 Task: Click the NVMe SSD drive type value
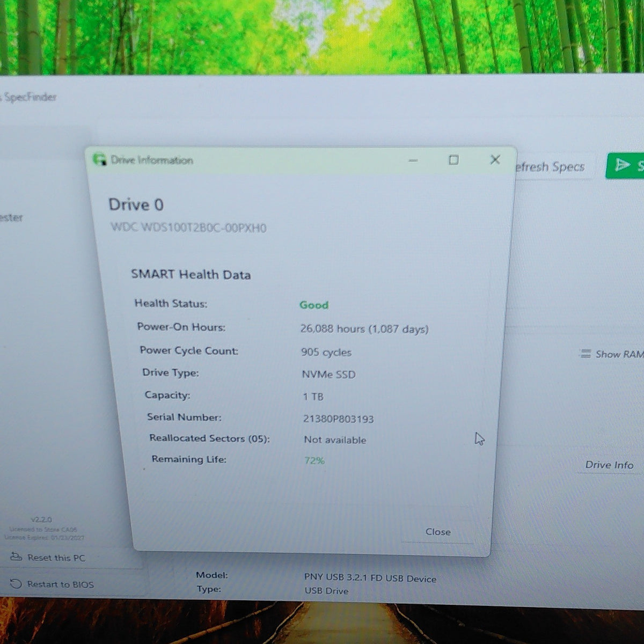point(328,375)
